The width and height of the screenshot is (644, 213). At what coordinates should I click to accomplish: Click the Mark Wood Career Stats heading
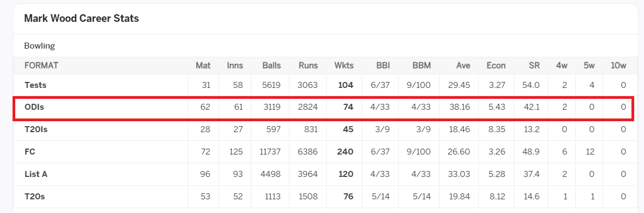click(81, 19)
